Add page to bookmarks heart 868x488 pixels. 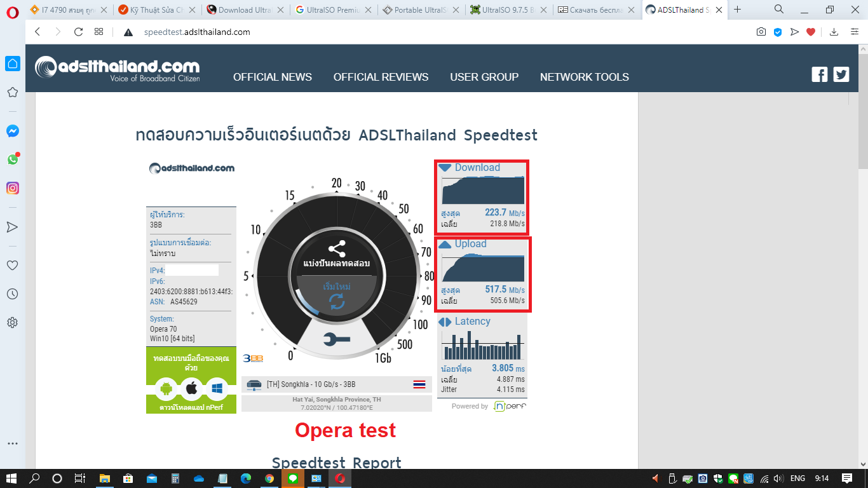click(x=810, y=32)
